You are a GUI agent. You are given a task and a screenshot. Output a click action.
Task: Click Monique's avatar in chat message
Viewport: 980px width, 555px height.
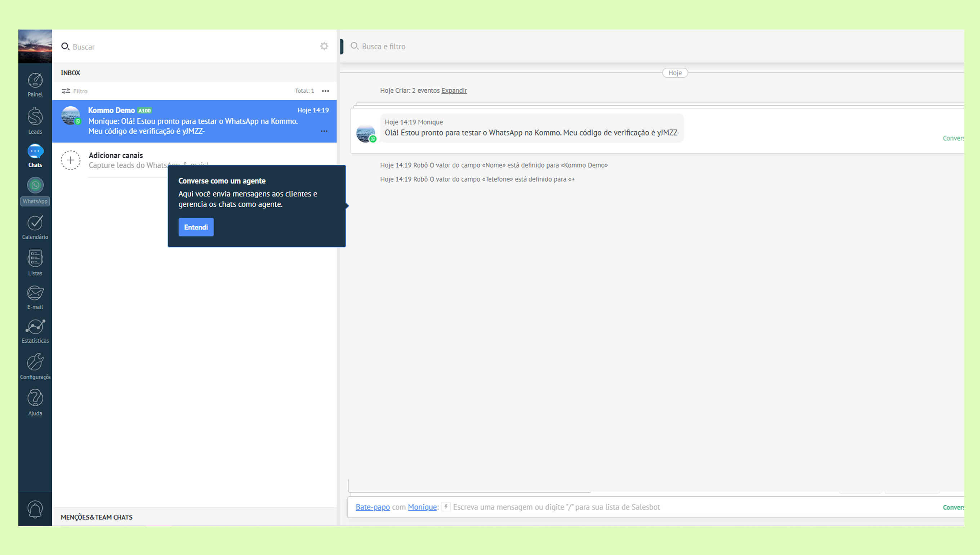[x=366, y=133]
